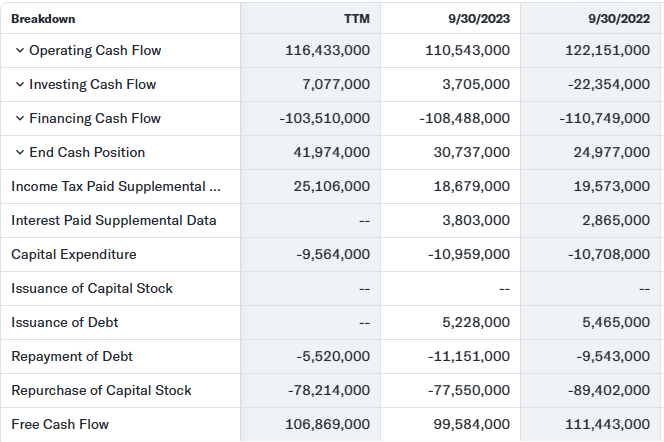This screenshot has height=442, width=664.
Task: Click the Operating Cash Flow label
Action: [95, 50]
